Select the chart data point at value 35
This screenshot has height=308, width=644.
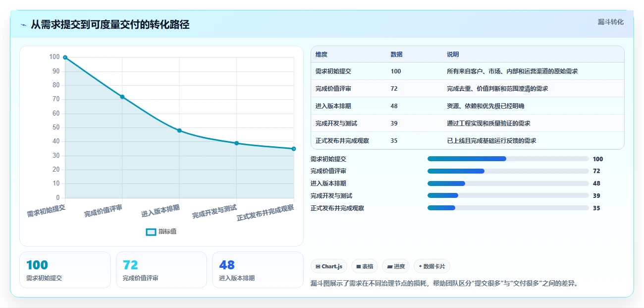click(x=294, y=149)
